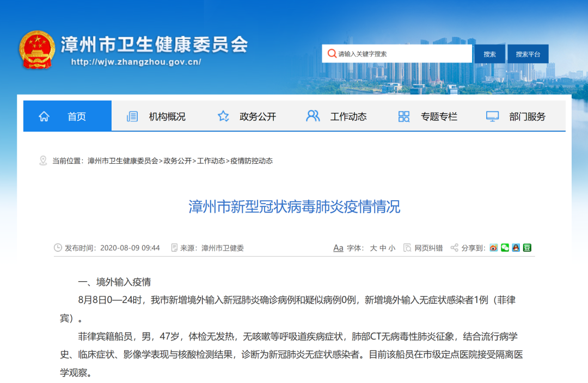This screenshot has width=588, height=383.
Task: Focus the keyword search input field
Action: click(x=397, y=54)
